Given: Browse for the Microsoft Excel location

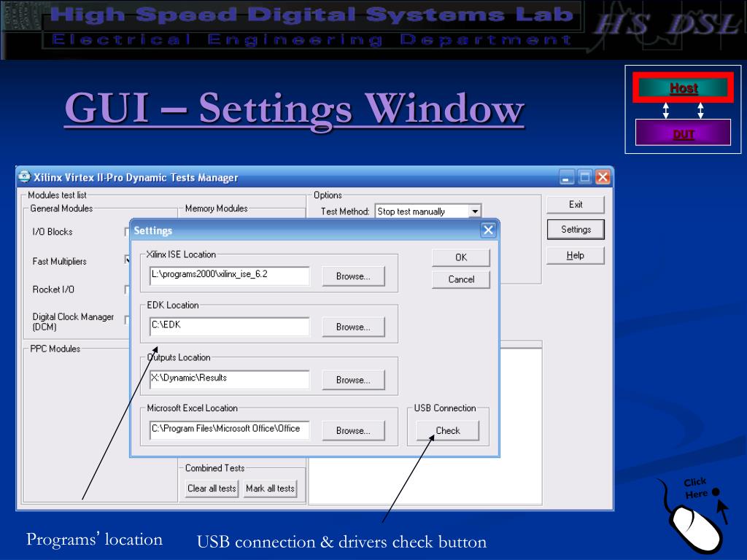Looking at the screenshot, I should tap(353, 430).
